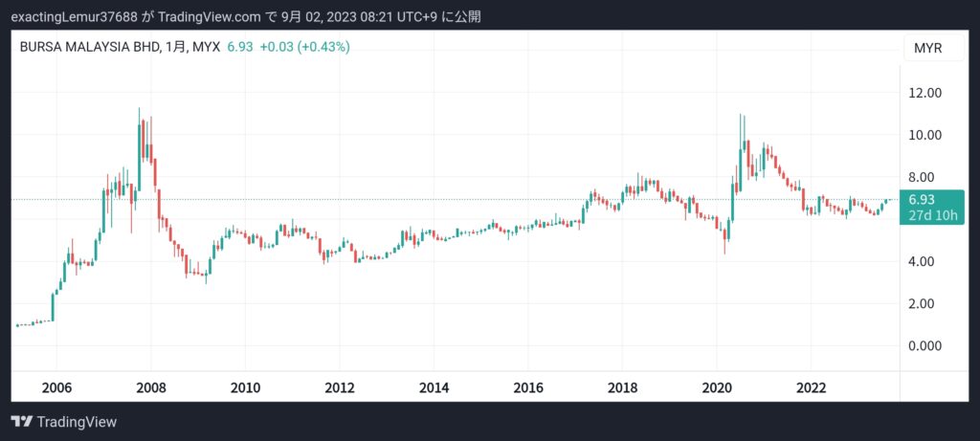Click the 2006 time axis label
This screenshot has width=980, height=441.
[x=56, y=387]
